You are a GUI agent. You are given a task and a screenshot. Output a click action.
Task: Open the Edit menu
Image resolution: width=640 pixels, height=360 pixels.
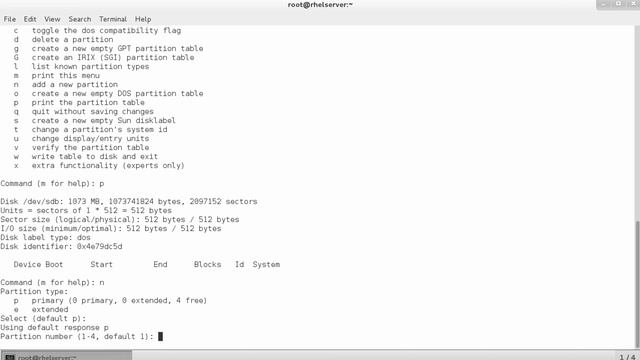click(x=30, y=19)
